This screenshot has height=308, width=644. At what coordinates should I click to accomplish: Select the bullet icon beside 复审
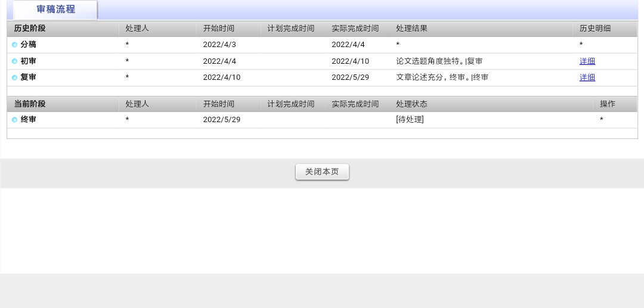pyautogui.click(x=15, y=77)
